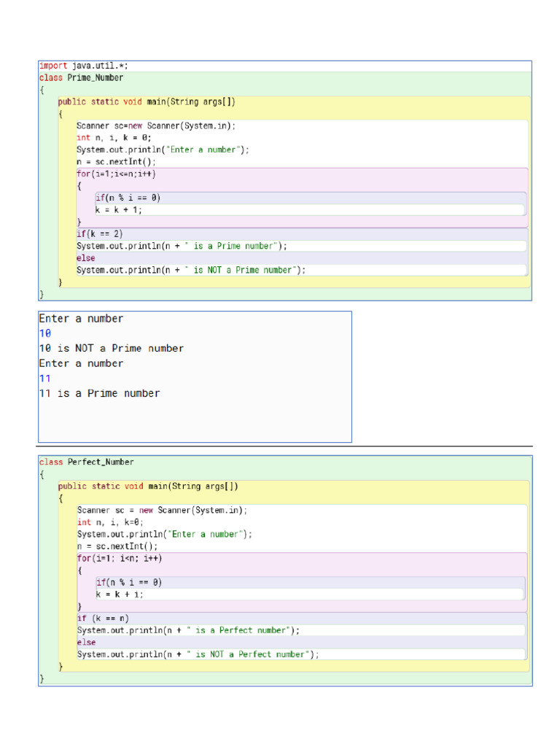Click 'if(n % i == 0)' in Perfect_Number class
The width and height of the screenshot is (560, 747).
129,582
